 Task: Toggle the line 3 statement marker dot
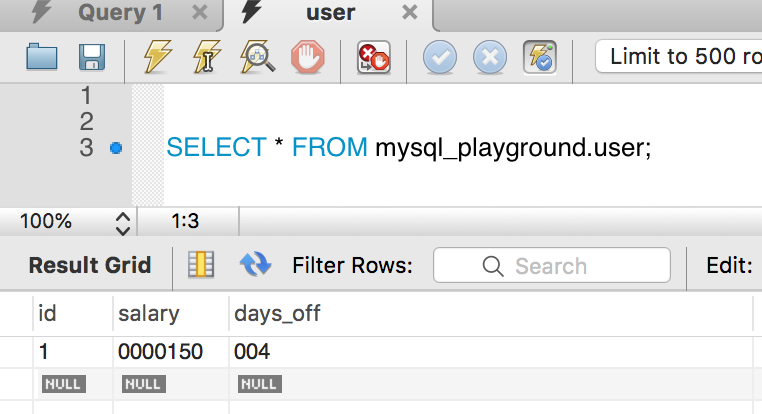click(x=116, y=148)
